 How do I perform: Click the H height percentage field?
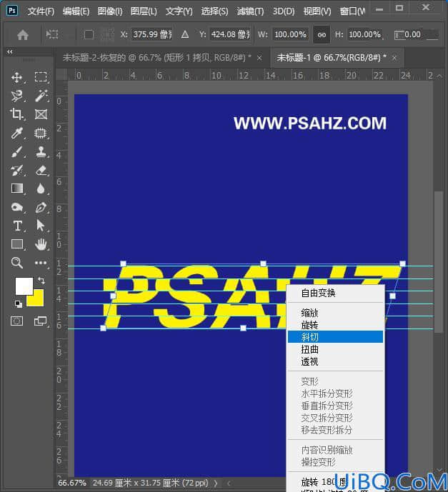coord(365,34)
